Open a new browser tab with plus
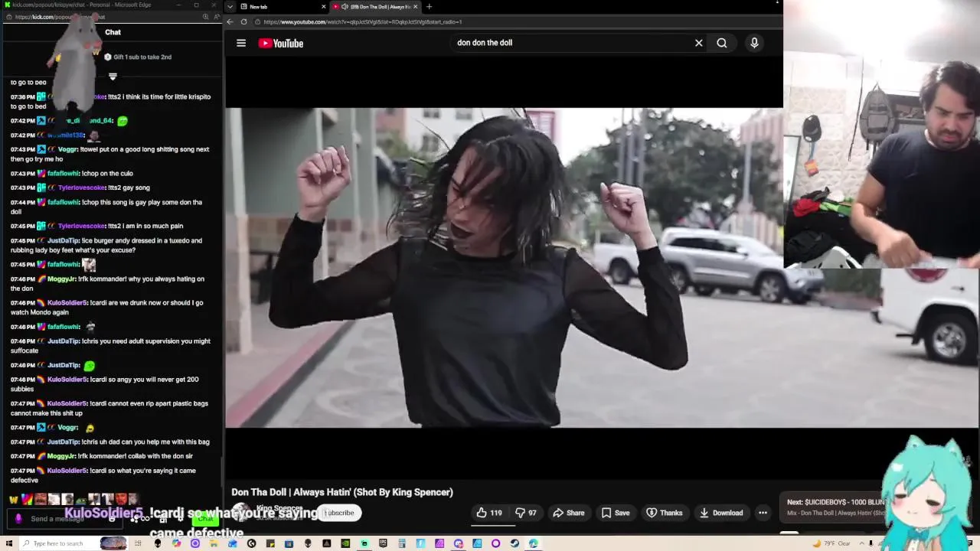Screen dimensions: 980x551 [x=429, y=7]
